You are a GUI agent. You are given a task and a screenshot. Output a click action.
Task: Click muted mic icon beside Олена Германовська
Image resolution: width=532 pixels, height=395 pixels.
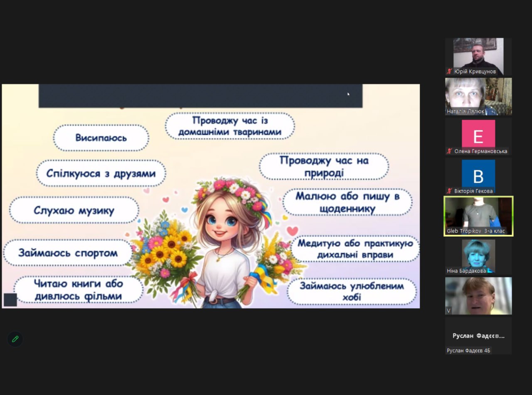pos(449,151)
